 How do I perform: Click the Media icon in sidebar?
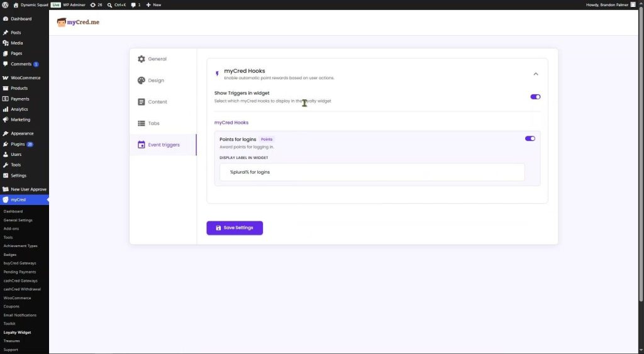coord(5,43)
